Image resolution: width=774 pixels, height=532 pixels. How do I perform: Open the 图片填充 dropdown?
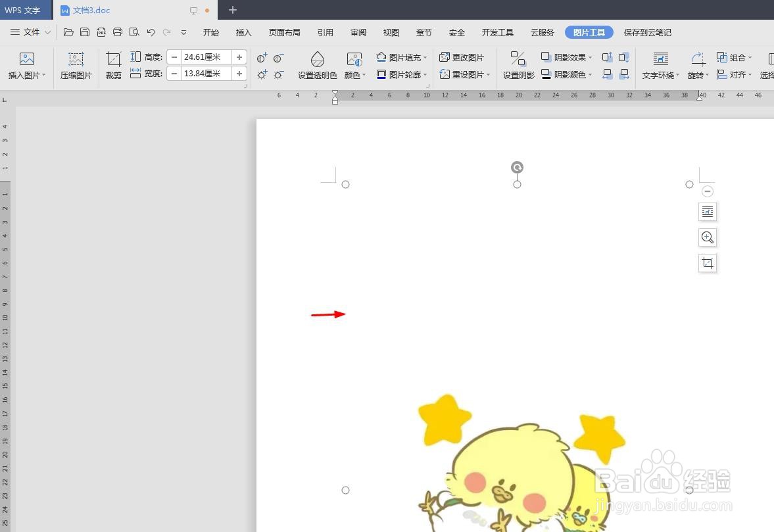pos(401,57)
